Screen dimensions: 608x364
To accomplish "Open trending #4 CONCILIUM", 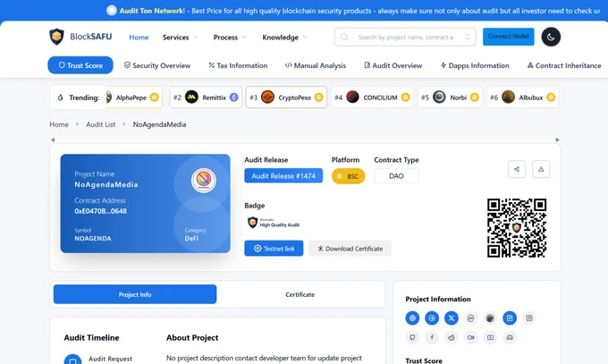I will tap(372, 97).
